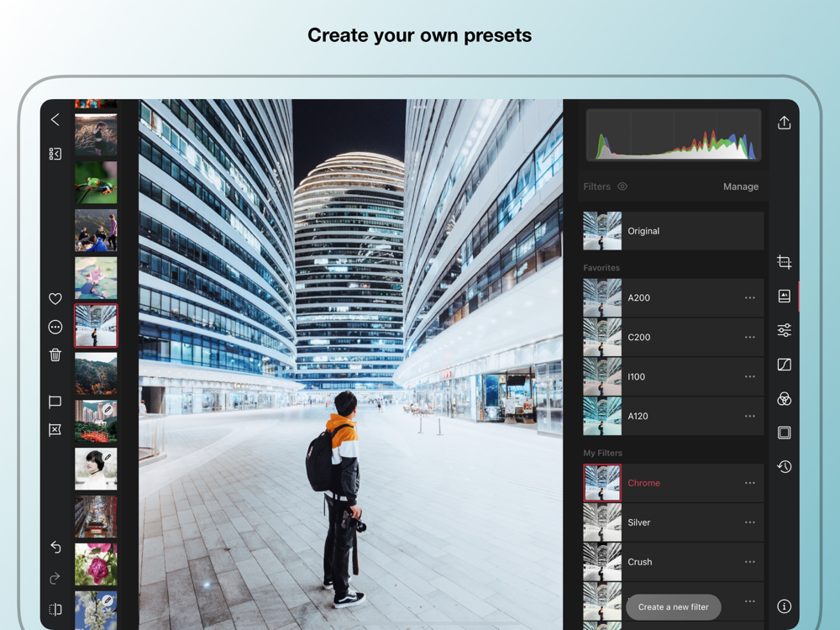The image size is (840, 630).
Task: Apply the C200 filter
Action: [674, 338]
